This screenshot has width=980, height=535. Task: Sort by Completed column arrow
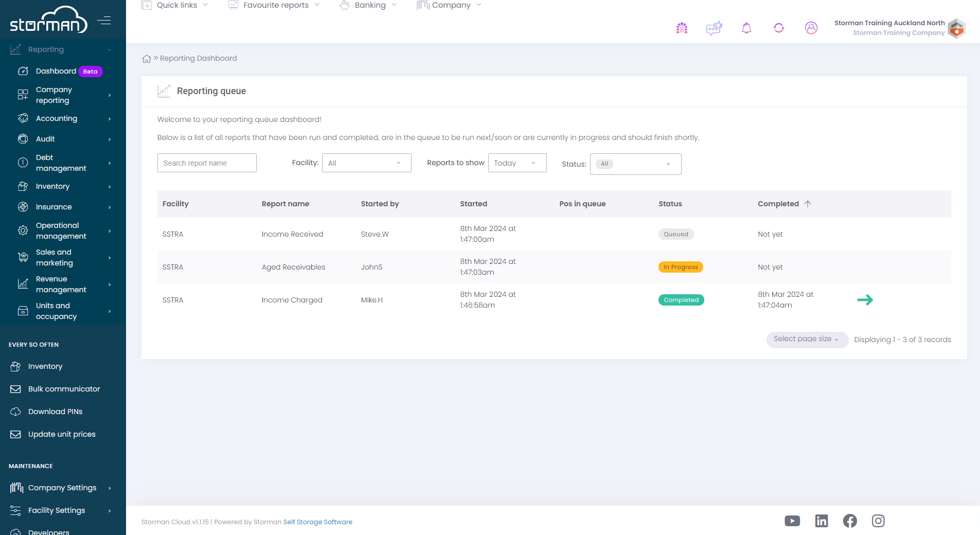pos(808,204)
